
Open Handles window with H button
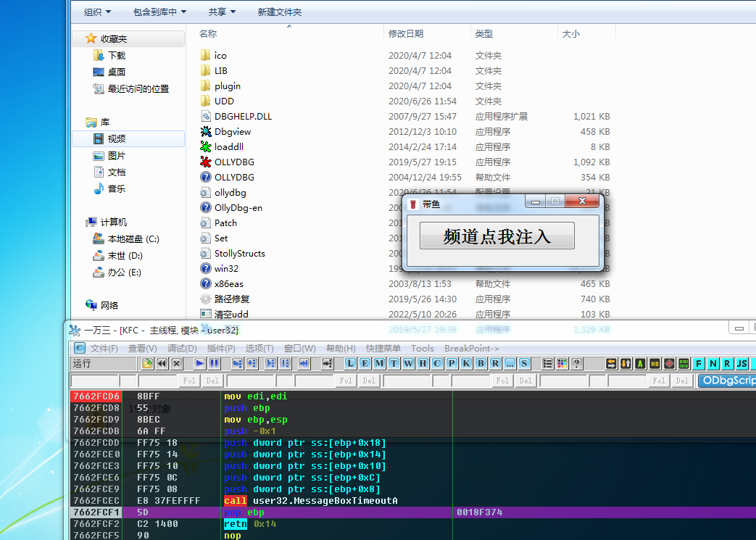point(423,363)
